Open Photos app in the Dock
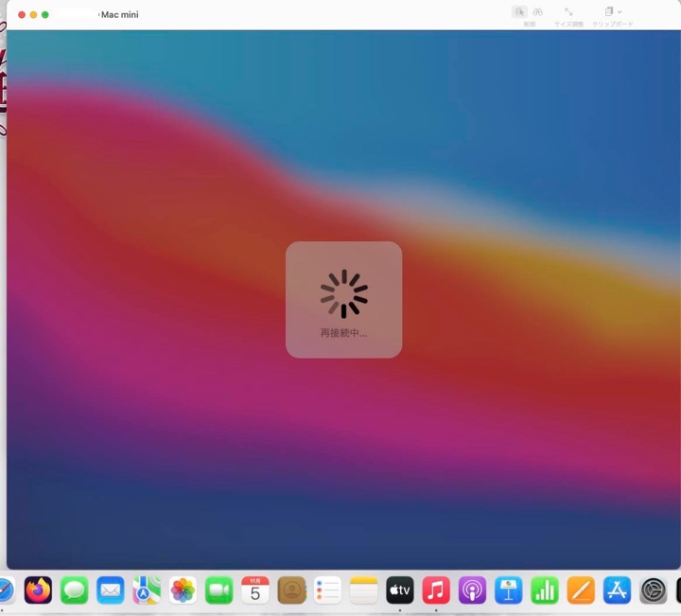The image size is (681, 616). [183, 590]
